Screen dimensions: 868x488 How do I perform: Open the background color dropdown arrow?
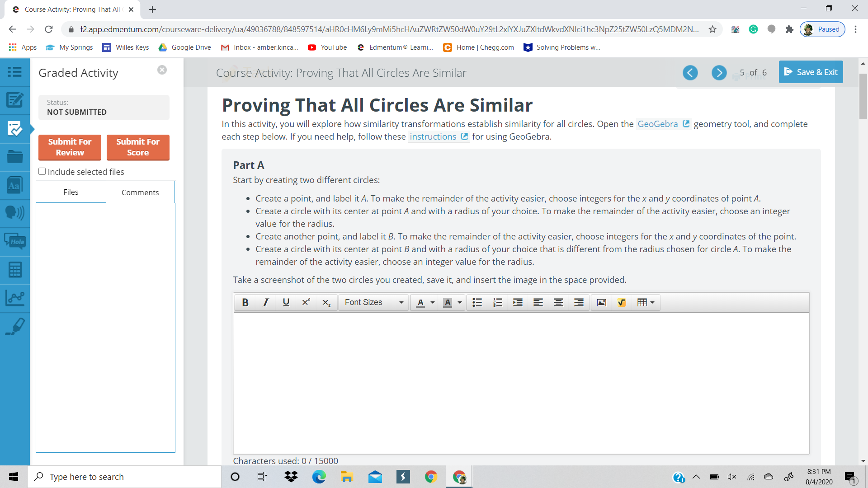(458, 302)
